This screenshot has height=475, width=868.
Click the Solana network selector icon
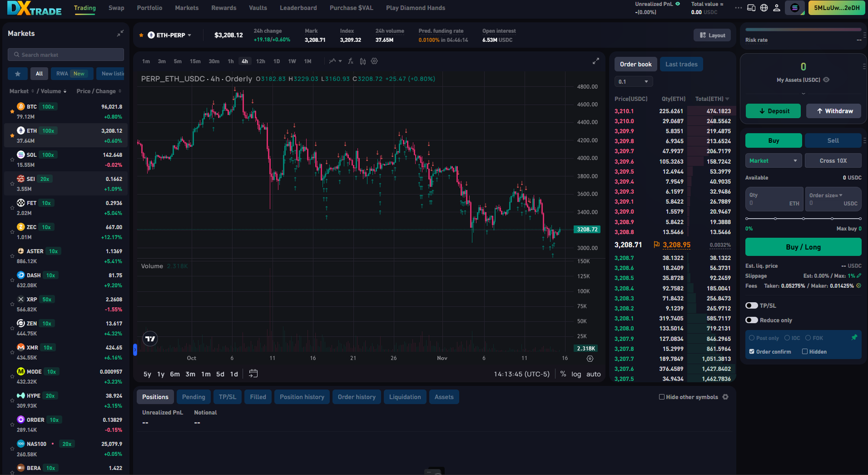click(x=795, y=8)
